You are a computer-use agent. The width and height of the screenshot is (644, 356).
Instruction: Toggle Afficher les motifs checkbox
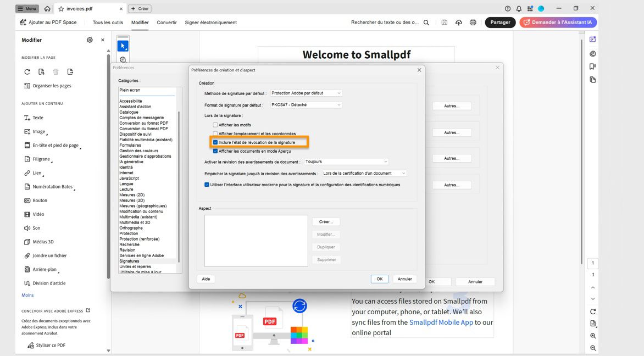215,125
